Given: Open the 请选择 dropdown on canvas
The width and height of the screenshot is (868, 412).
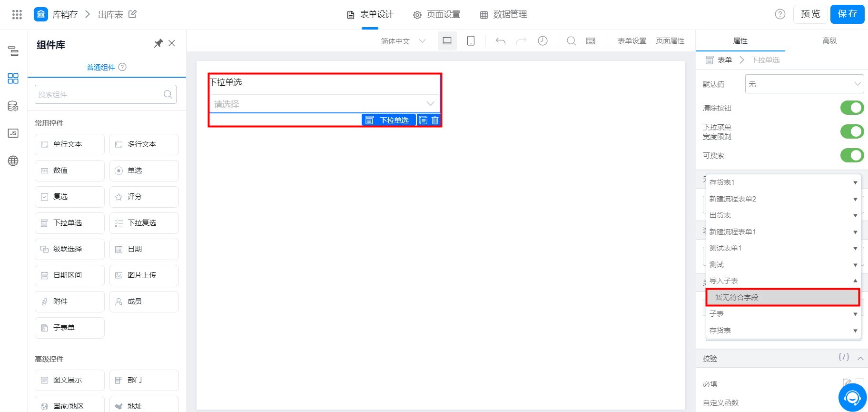Looking at the screenshot, I should click(x=325, y=104).
